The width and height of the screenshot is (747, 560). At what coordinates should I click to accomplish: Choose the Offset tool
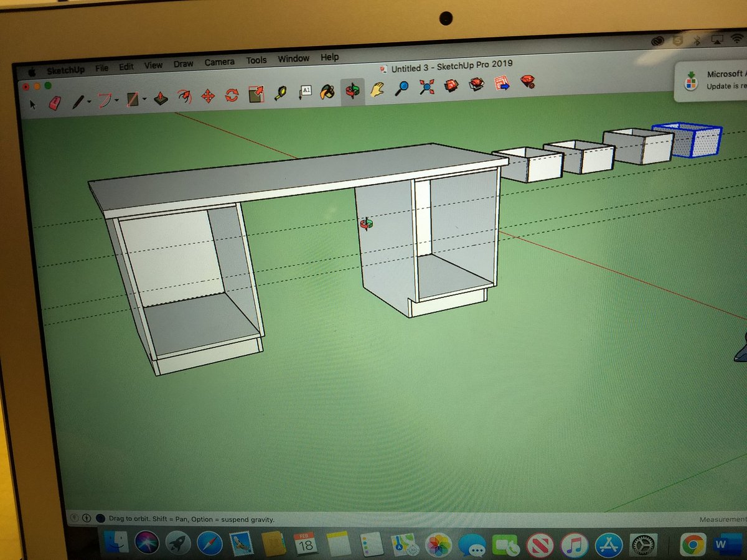(x=184, y=97)
